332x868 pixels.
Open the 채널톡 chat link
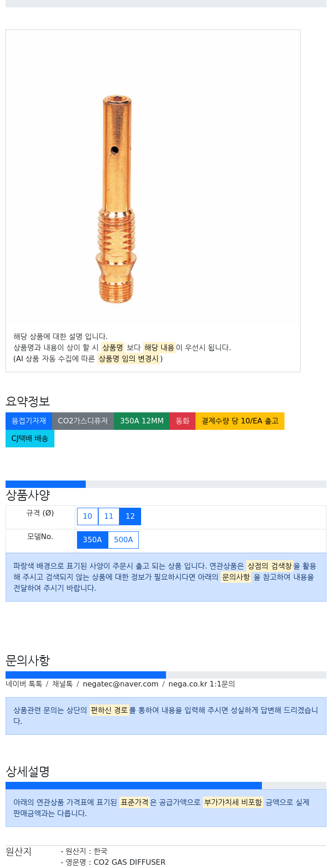[x=62, y=684]
